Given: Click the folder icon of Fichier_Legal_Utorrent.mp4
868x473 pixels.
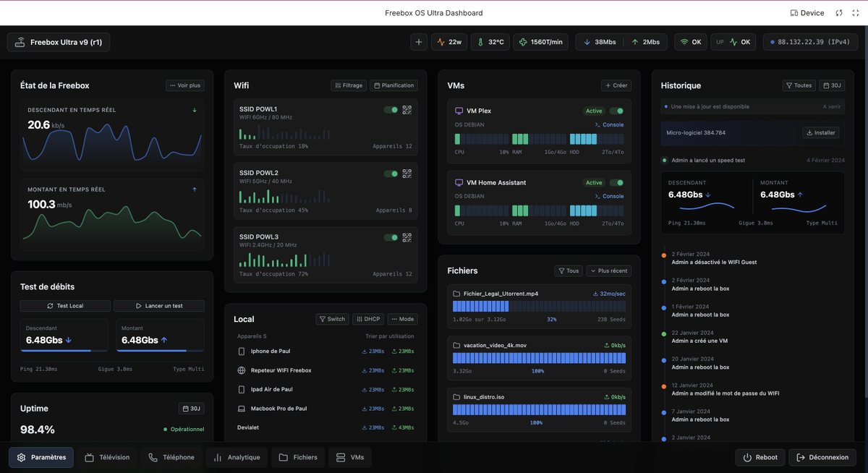Looking at the screenshot, I should coord(456,294).
